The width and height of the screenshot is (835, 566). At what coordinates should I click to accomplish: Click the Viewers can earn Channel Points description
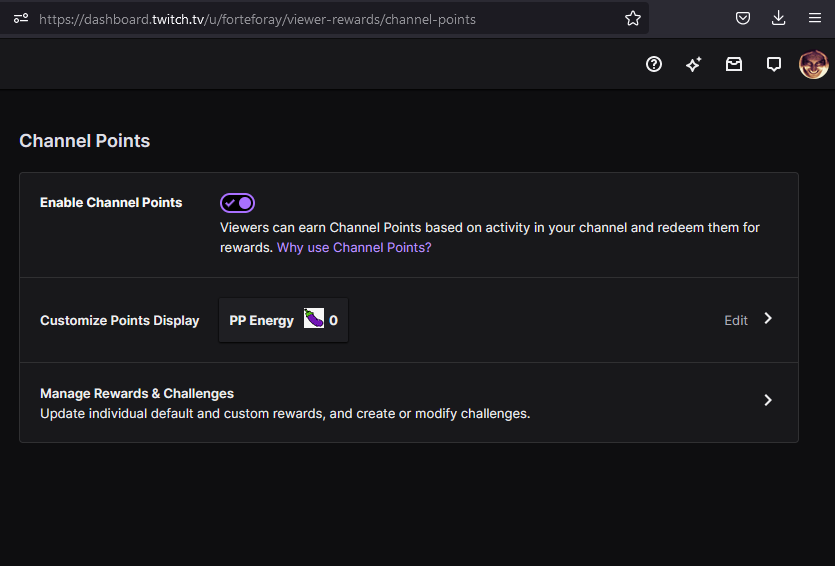pos(490,237)
